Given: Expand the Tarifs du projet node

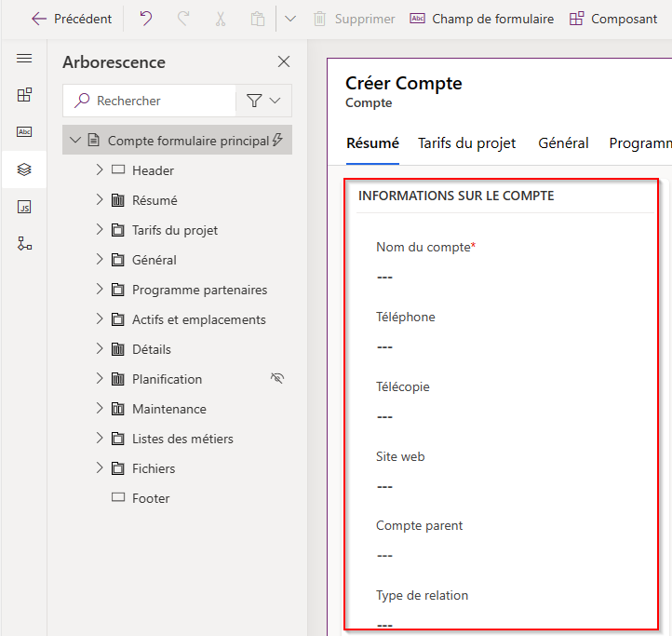Looking at the screenshot, I should (x=100, y=229).
